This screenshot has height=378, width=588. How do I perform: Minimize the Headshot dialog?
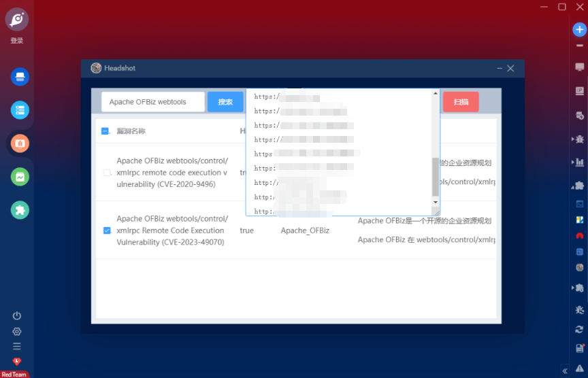click(x=500, y=68)
